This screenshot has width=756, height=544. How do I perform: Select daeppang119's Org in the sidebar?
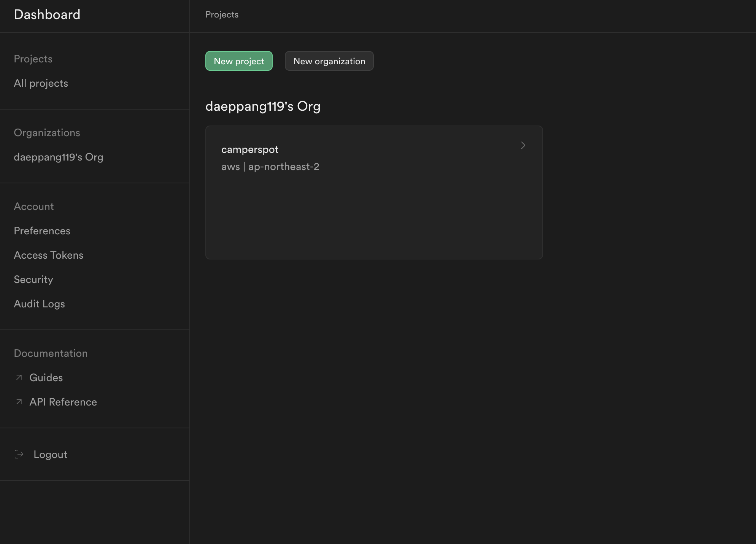coord(58,157)
